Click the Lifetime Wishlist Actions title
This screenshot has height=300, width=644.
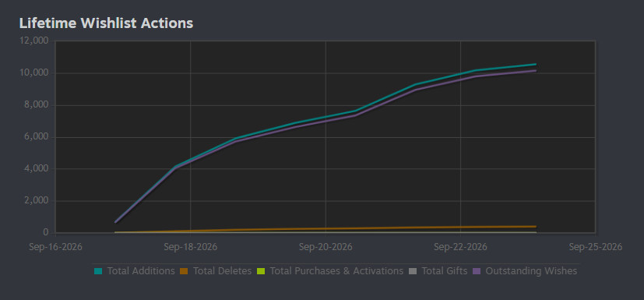106,23
